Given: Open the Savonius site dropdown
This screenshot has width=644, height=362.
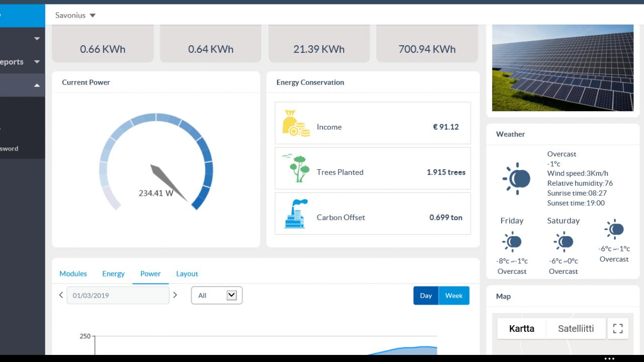Looking at the screenshot, I should point(75,15).
